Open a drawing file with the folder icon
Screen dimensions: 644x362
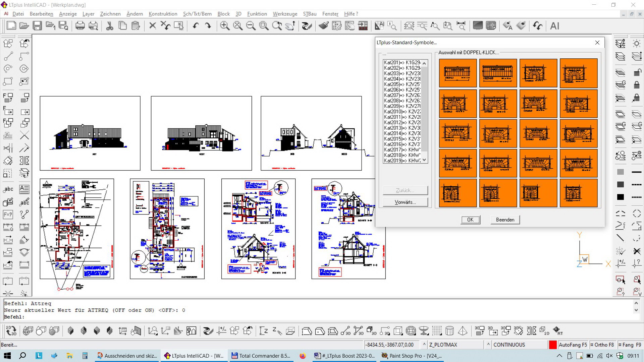click(24, 26)
